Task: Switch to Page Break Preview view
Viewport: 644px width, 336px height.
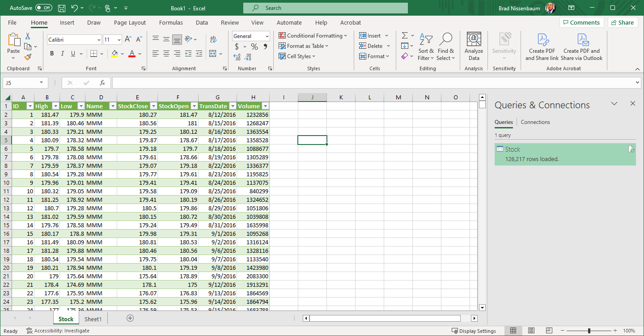Action: click(549, 331)
